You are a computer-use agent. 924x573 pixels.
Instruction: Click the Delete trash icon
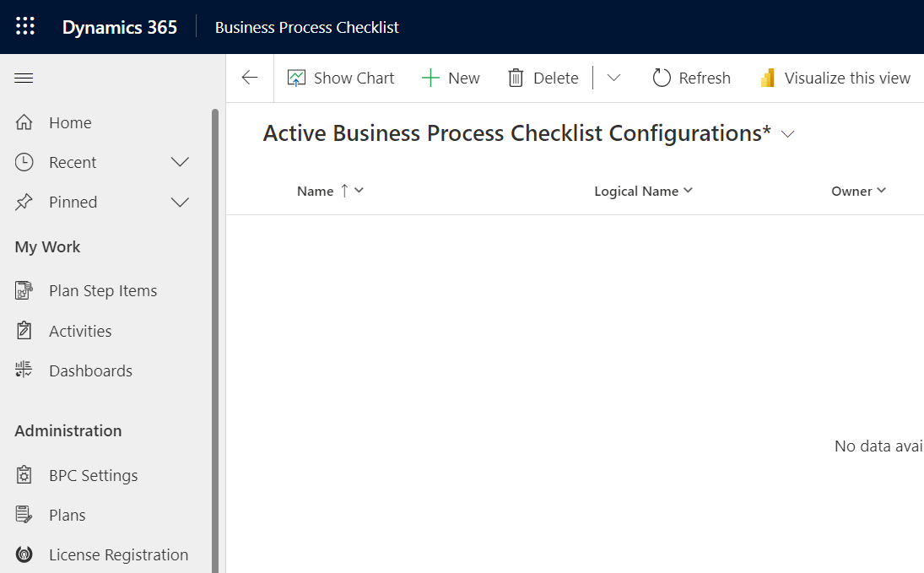click(x=516, y=78)
